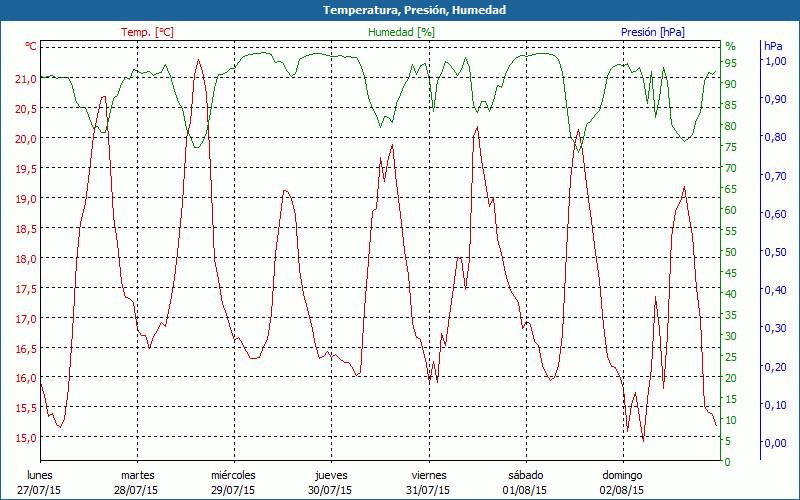Click temperature axis value '18,0'

coord(26,259)
